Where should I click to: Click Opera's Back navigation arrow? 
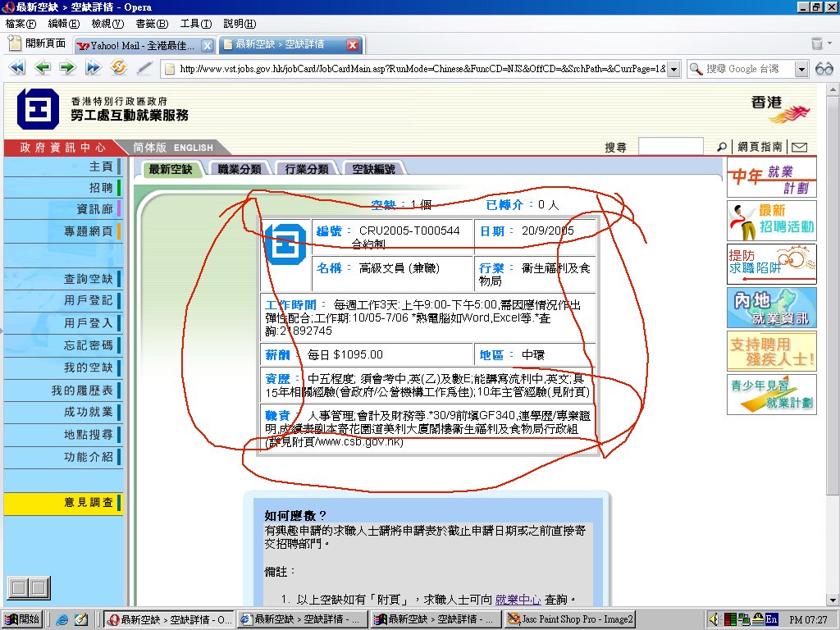[43, 68]
